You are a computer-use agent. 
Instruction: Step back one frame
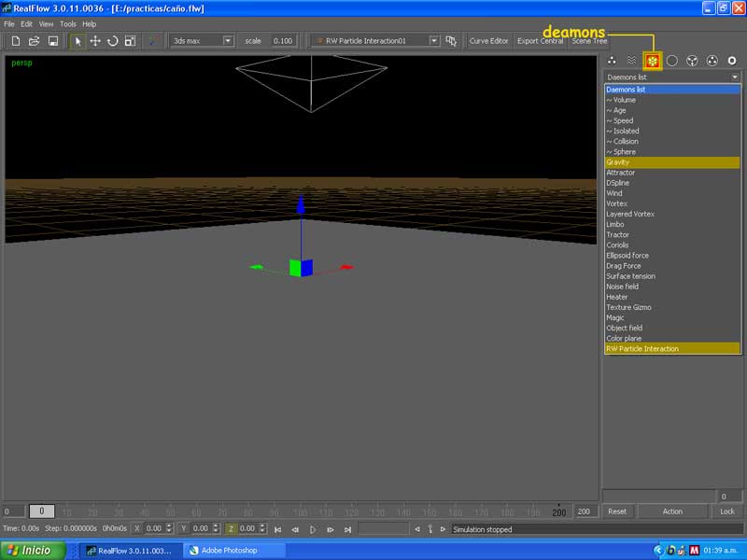295,529
